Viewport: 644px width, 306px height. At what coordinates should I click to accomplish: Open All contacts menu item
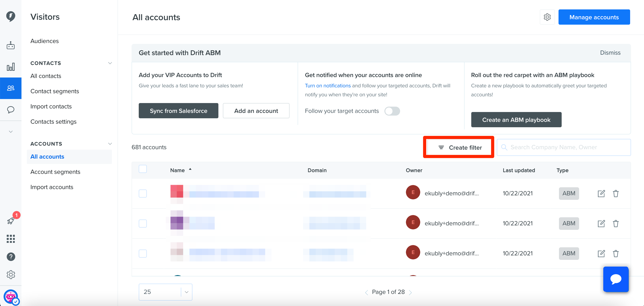(x=46, y=76)
